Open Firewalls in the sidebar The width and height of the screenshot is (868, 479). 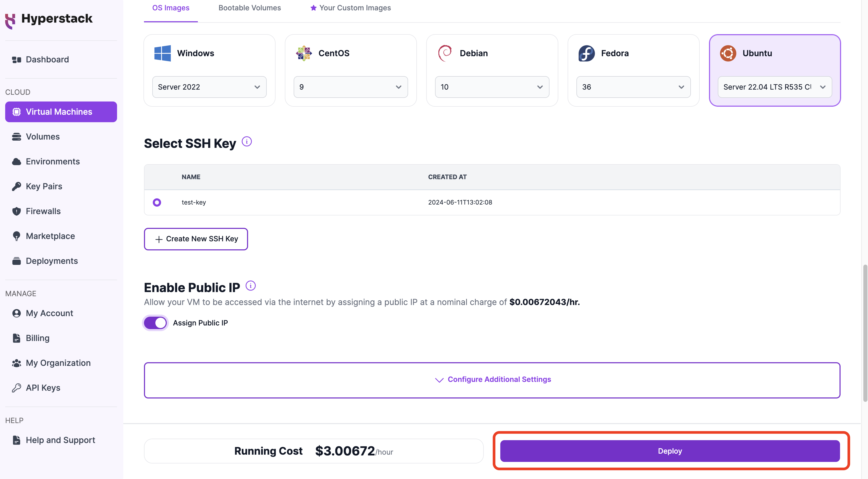click(61, 211)
